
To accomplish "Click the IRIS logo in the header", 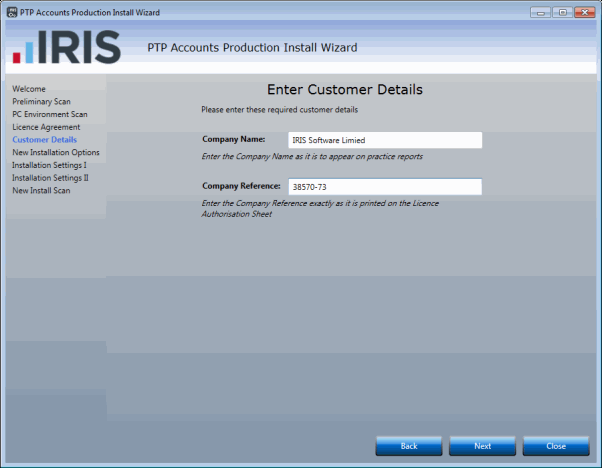I will pos(67,47).
